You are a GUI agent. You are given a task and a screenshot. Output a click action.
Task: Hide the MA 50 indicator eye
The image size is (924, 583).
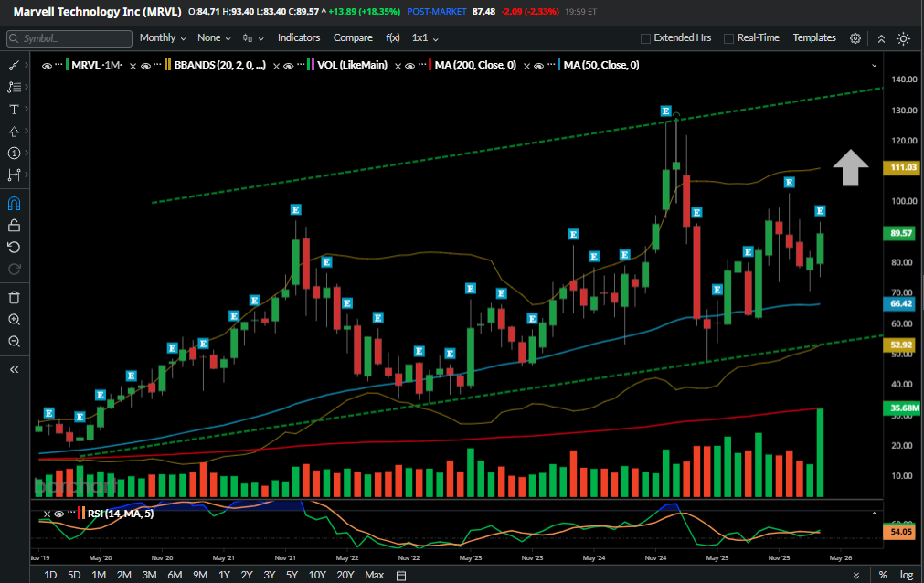coord(538,66)
